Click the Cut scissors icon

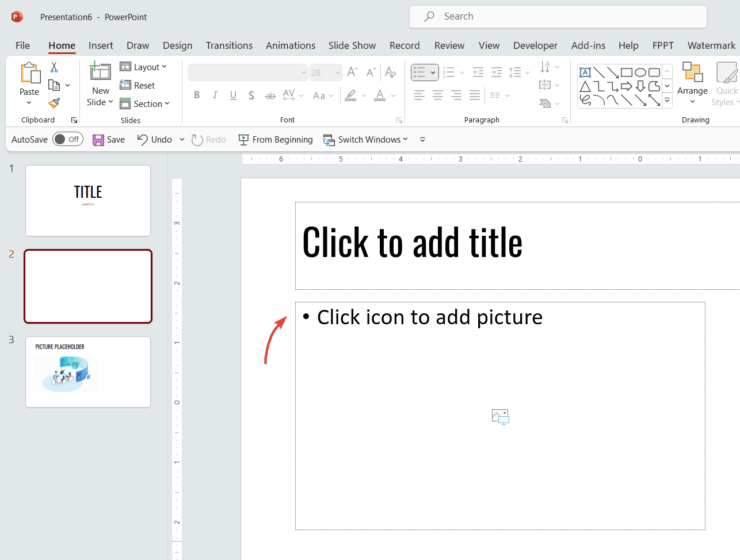54,67
